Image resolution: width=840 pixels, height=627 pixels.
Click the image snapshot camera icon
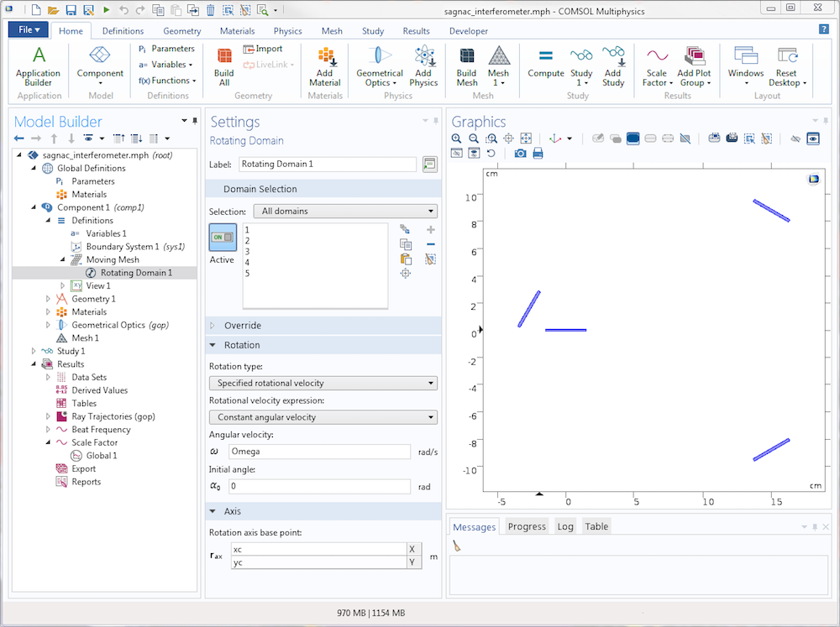point(520,154)
